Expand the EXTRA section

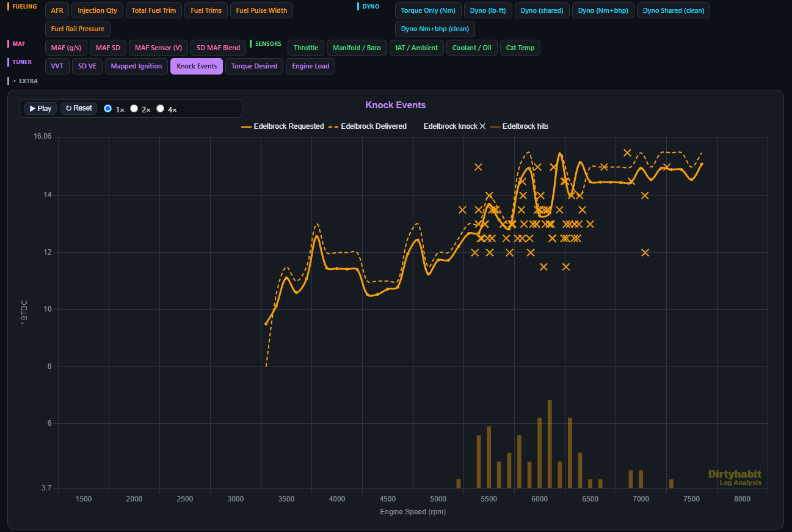tap(24, 81)
